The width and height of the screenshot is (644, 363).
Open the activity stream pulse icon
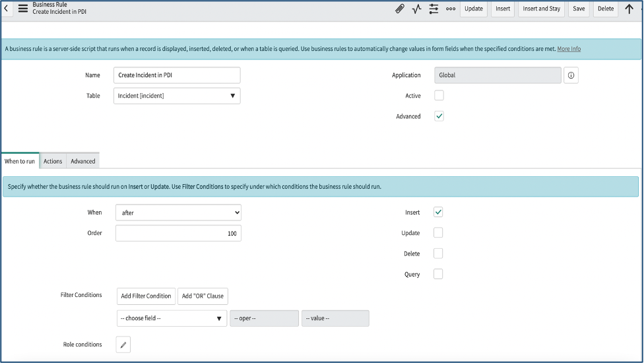pos(416,9)
